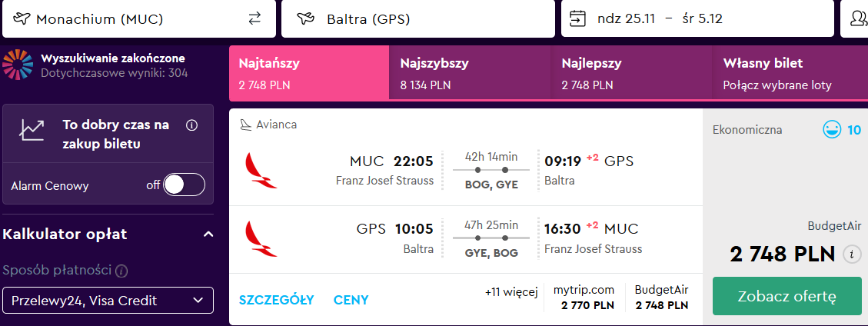Click the smiley rating icon showing 10
This screenshot has height=326, width=868.
click(x=832, y=130)
